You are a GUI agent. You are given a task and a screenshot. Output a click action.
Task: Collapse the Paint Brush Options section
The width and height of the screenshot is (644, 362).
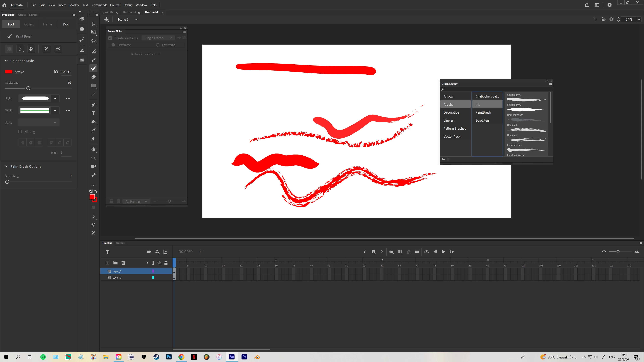click(7, 166)
